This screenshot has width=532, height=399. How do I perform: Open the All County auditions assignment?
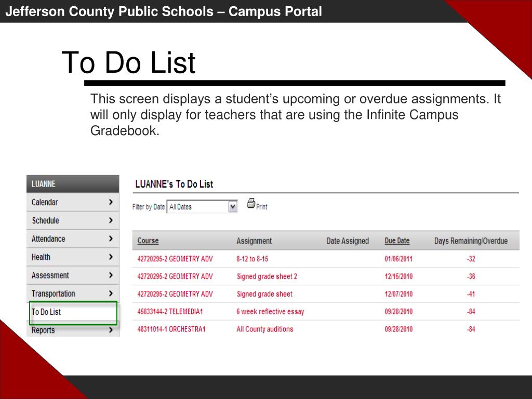[264, 329]
